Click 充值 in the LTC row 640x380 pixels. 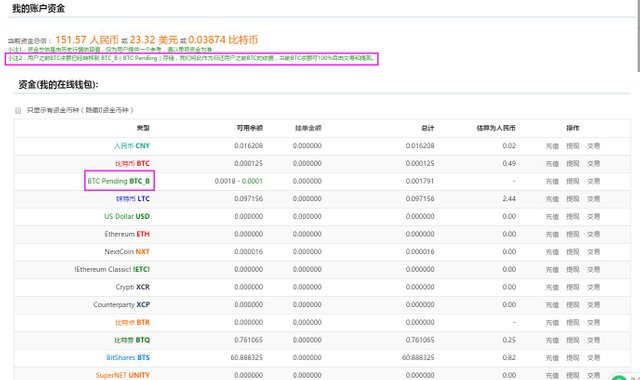point(552,199)
